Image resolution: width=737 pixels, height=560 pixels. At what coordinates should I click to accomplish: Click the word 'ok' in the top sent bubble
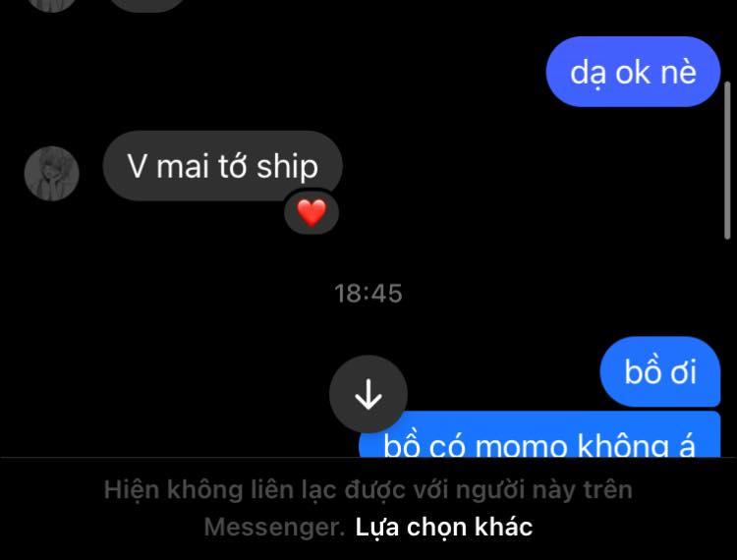click(633, 73)
